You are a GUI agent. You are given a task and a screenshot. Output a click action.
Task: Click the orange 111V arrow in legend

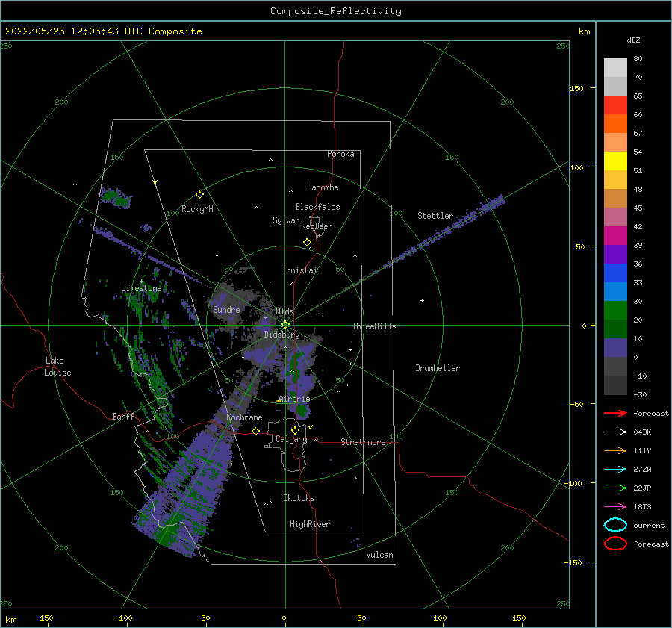615,450
